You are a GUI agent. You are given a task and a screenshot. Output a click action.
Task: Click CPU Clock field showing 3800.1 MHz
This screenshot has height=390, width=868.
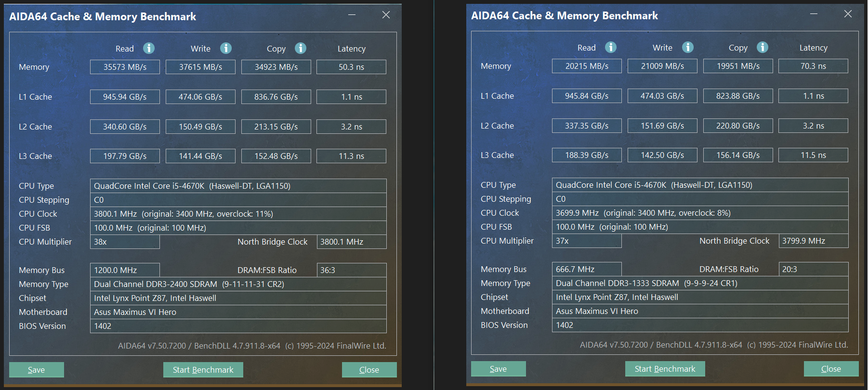238,214
